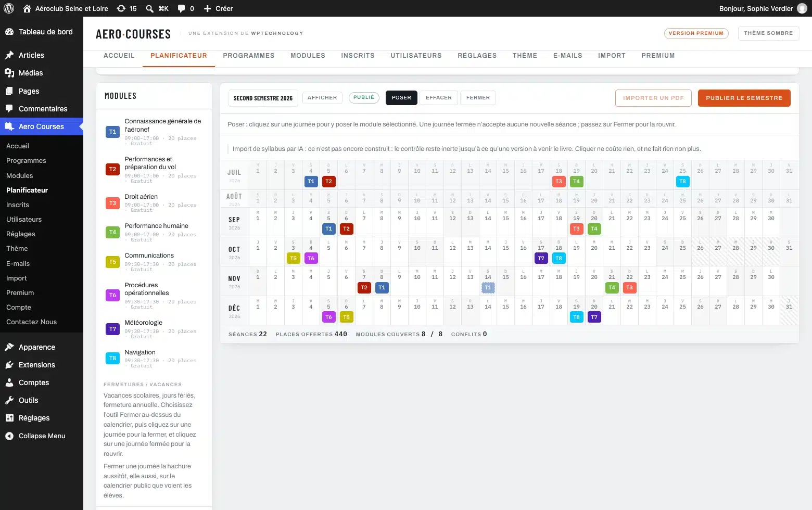Click the Séances 22 counter

point(248,334)
